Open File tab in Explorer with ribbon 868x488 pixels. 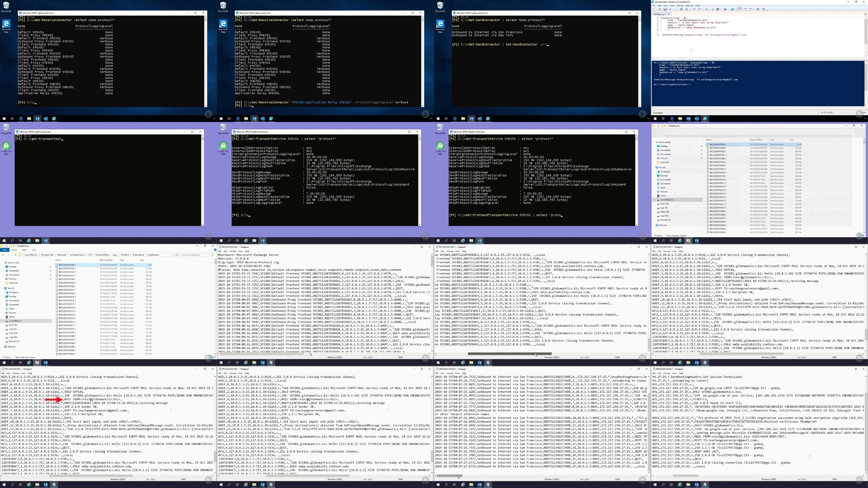(x=5, y=250)
